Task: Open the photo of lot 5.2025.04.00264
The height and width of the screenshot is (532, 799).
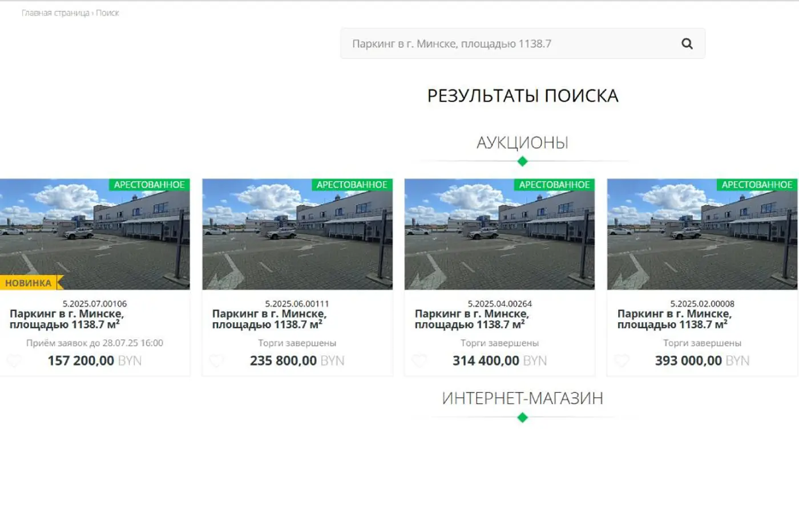Action: click(499, 234)
